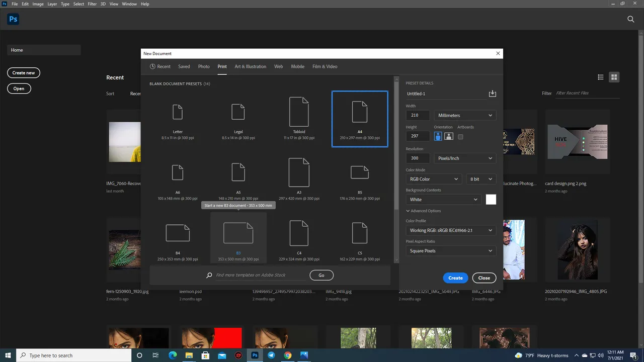Open the Web tab

point(278,66)
